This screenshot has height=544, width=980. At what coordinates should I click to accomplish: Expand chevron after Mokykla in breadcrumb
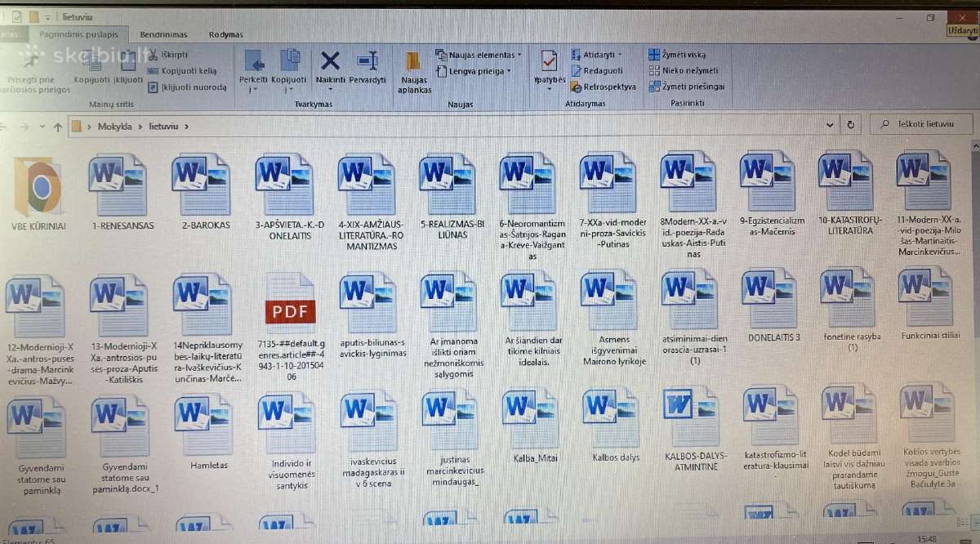coord(140,127)
